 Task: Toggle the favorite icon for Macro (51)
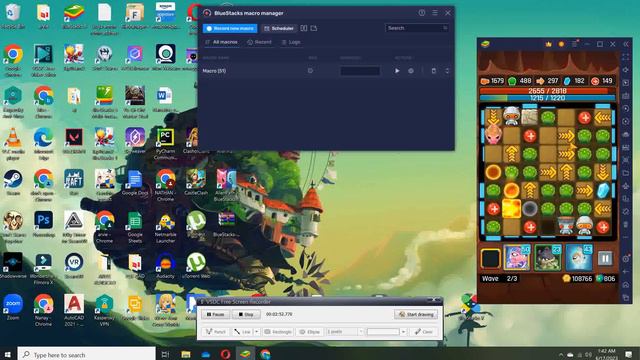[x=310, y=71]
